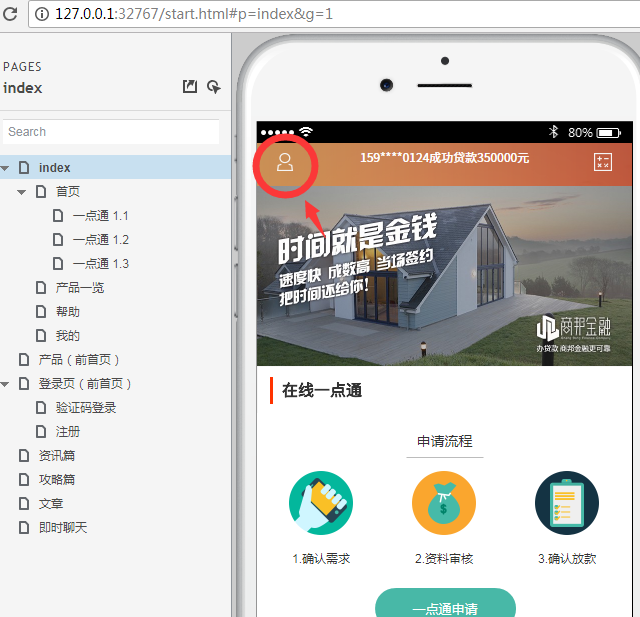Open the 验证码登录 page

(86, 408)
